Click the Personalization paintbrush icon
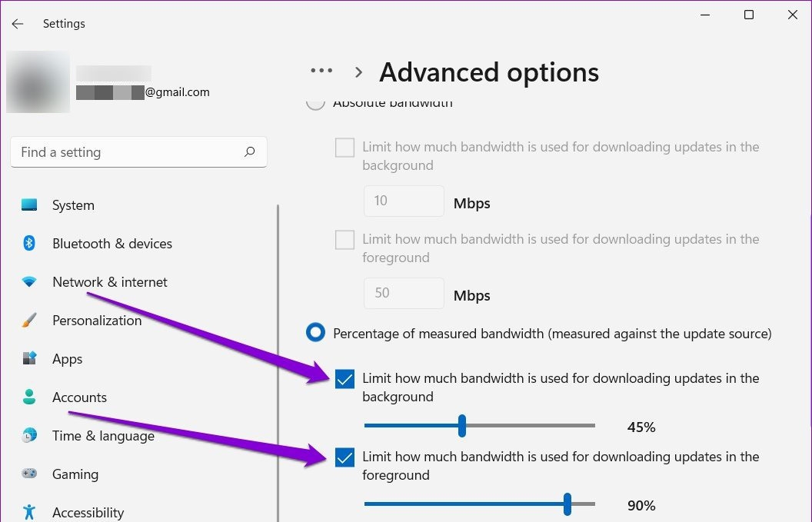 (29, 320)
